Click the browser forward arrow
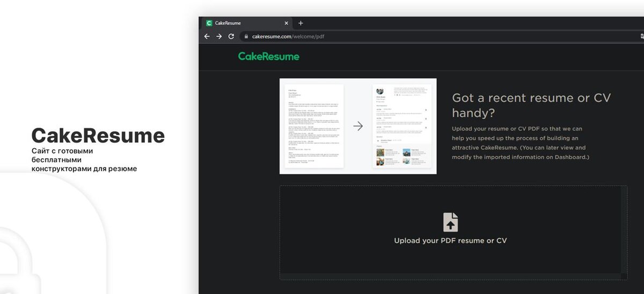Viewport: 644px width, 294px height. click(219, 36)
